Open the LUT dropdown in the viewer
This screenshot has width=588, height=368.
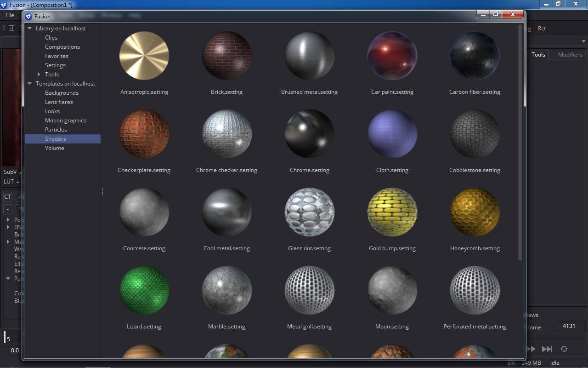click(11, 182)
